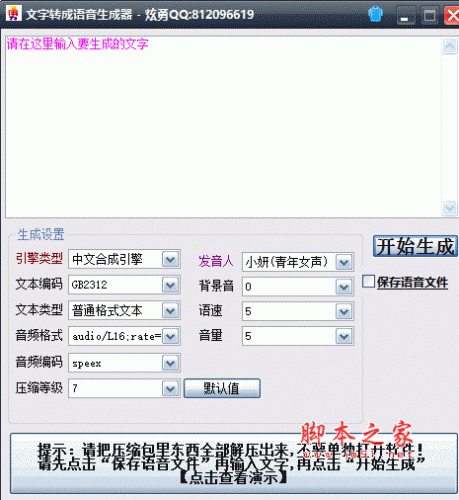Viewport: 459px width, 500px height.
Task: Maximize the voice generator window
Action: coord(429,15)
